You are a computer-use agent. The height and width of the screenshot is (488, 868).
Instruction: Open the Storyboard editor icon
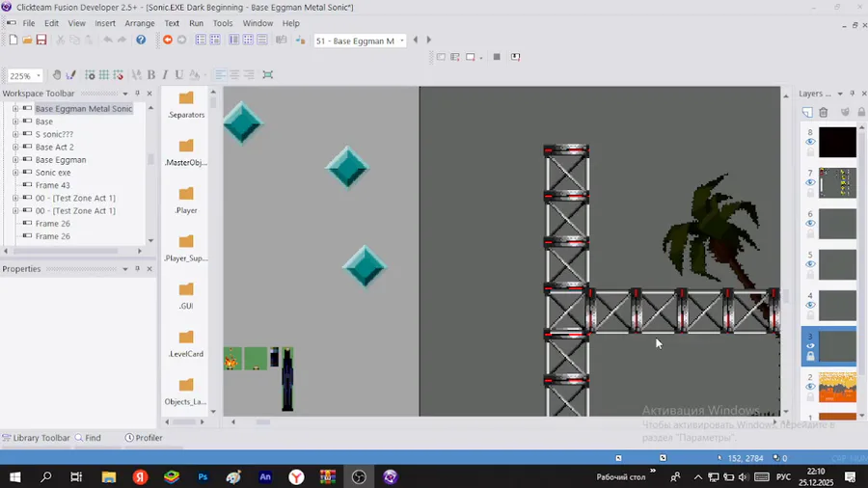(x=201, y=40)
